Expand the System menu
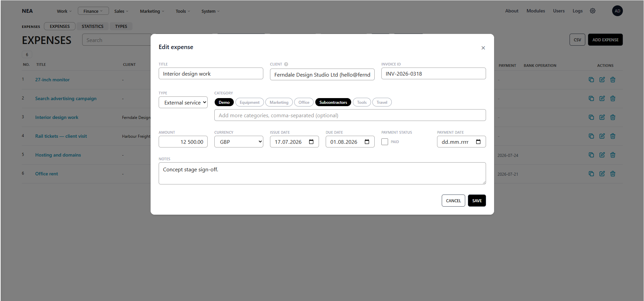Image resolution: width=644 pixels, height=301 pixels. 210,11
